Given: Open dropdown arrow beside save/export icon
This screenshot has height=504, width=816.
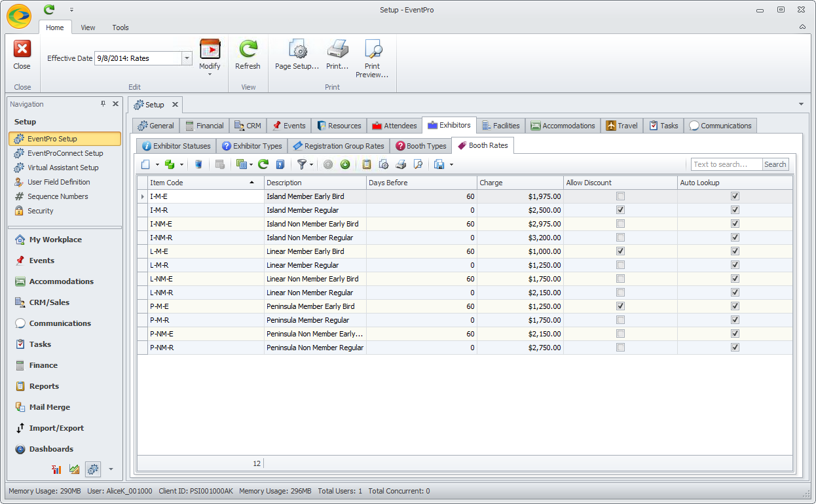Looking at the screenshot, I should [451, 165].
